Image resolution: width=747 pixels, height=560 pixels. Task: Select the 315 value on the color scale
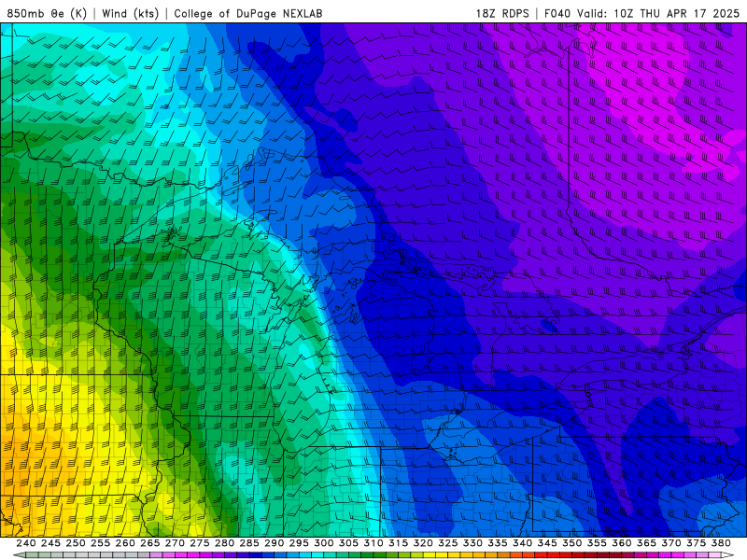[x=399, y=543]
